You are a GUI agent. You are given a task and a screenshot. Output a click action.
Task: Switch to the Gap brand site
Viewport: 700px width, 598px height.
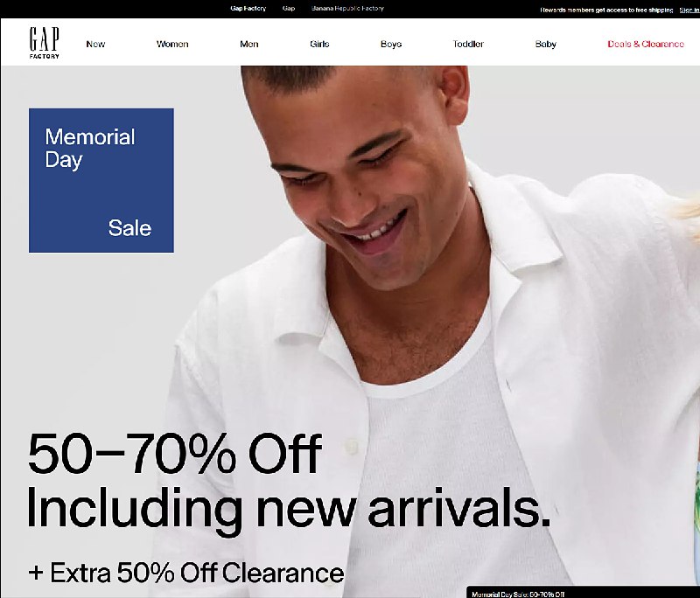[x=289, y=9]
